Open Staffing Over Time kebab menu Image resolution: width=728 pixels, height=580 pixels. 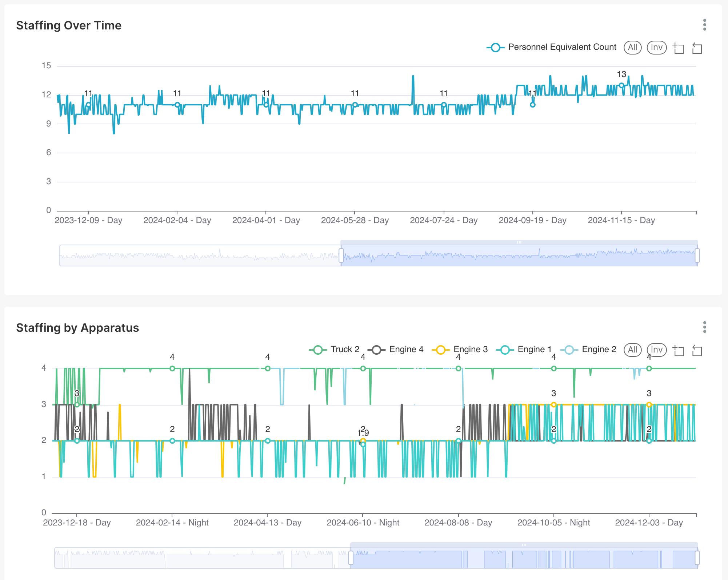coord(704,25)
